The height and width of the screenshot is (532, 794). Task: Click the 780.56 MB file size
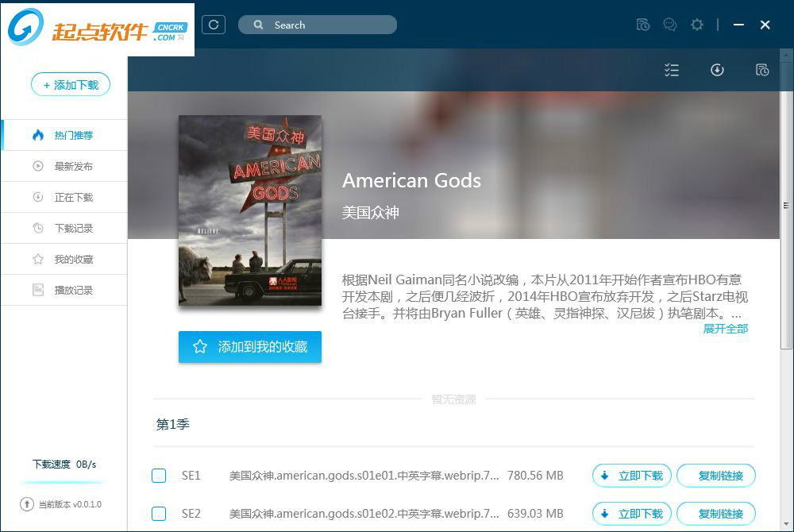(535, 476)
